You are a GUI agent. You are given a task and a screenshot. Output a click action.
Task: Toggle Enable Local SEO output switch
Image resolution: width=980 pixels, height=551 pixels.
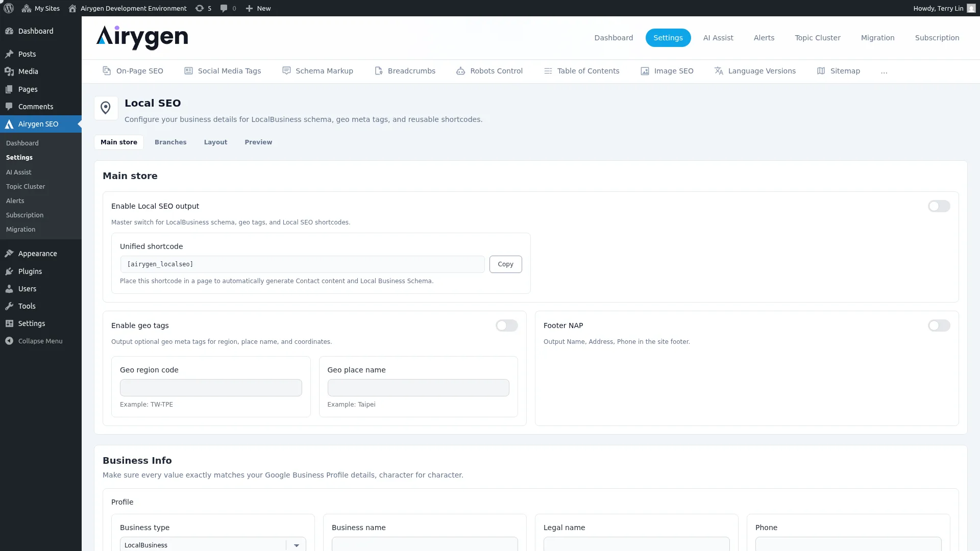[x=939, y=206]
